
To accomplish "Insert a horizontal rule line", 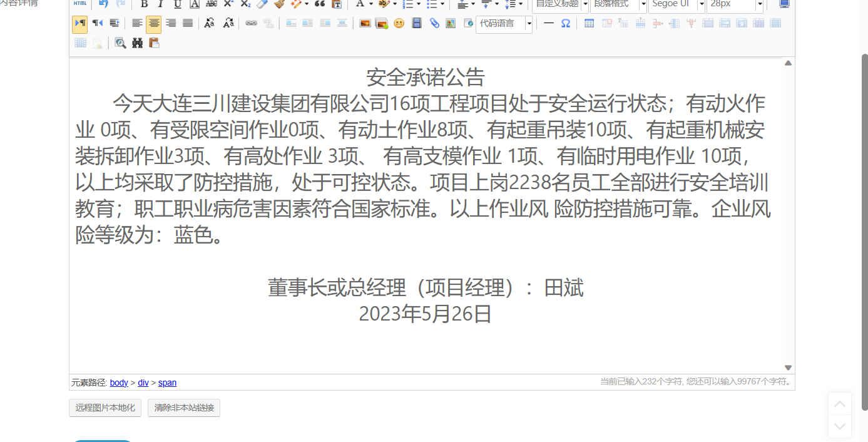I will 549,24.
